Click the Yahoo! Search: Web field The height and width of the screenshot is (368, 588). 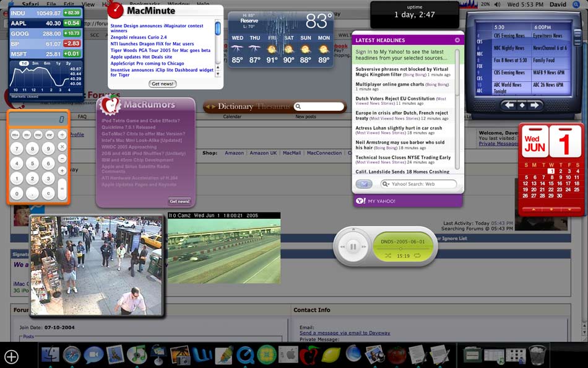click(418, 184)
